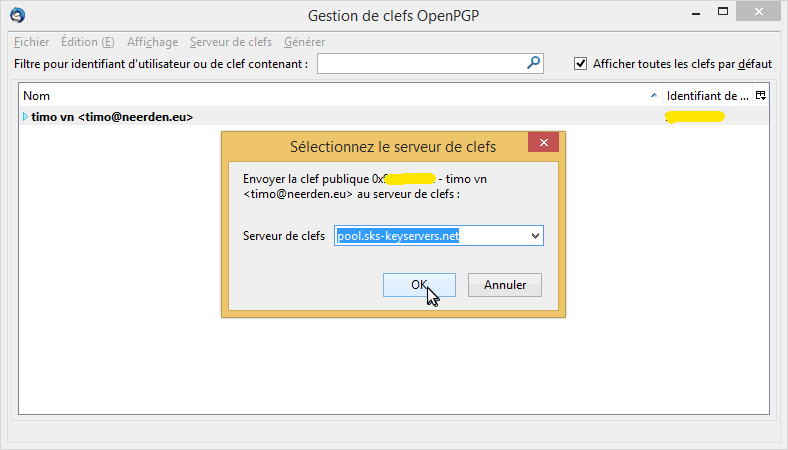The image size is (788, 450).
Task: Open the Édition (E) menu
Action: (x=88, y=42)
